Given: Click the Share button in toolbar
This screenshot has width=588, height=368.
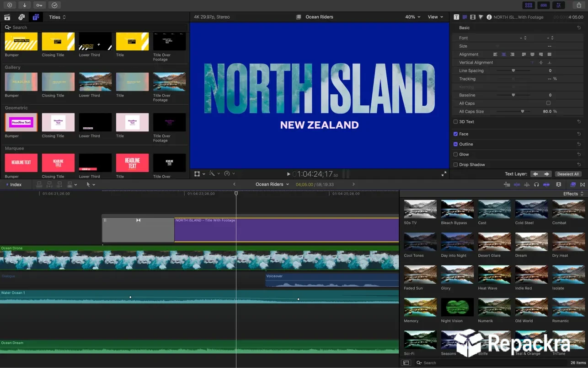Looking at the screenshot, I should coord(579,5).
